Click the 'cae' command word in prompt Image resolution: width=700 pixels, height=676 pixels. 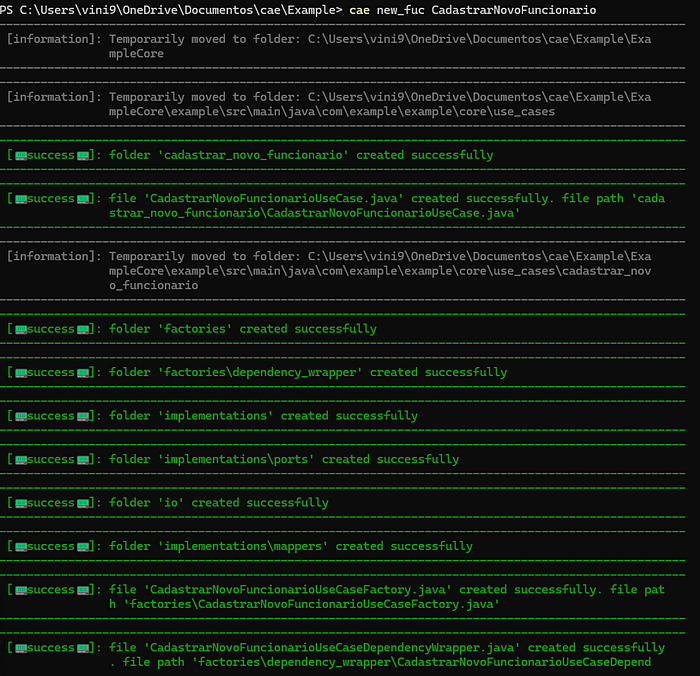tap(359, 10)
